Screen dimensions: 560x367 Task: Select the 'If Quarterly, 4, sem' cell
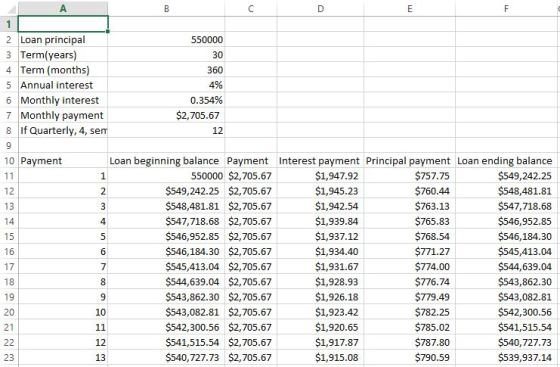tap(63, 131)
